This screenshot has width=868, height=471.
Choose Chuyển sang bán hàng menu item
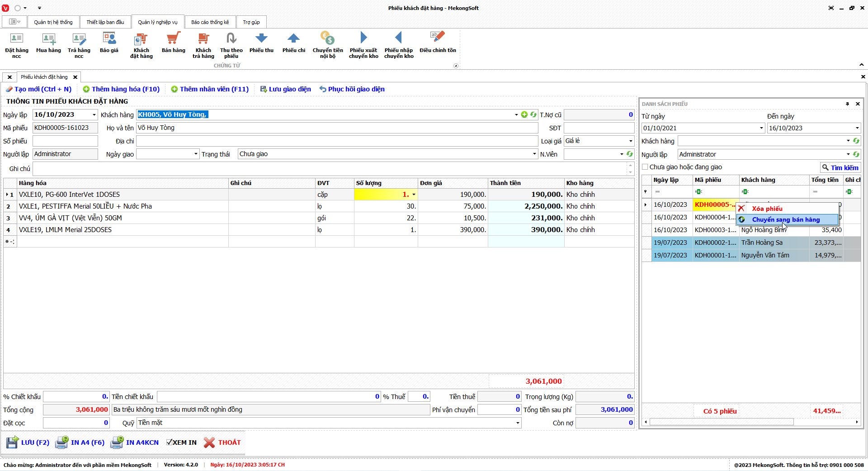pos(786,220)
